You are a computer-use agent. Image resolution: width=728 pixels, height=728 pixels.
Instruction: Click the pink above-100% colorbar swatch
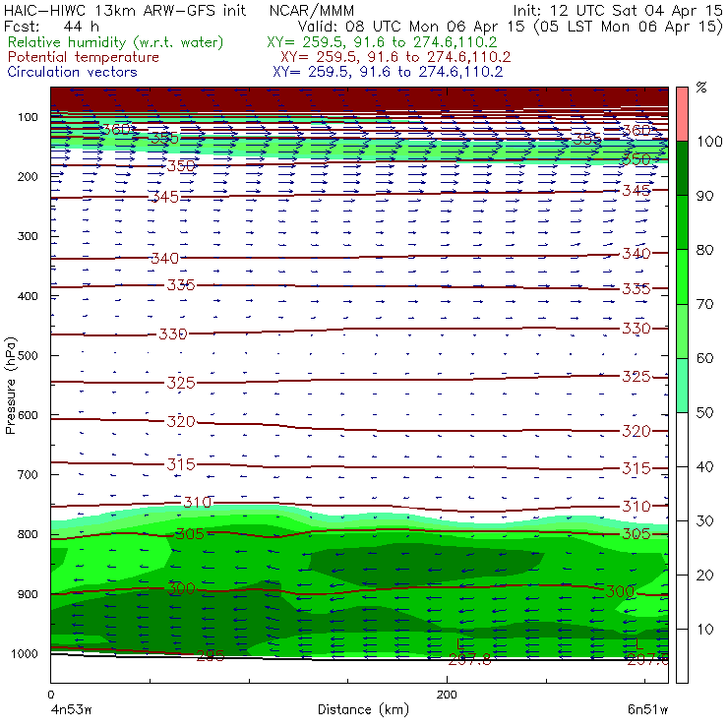[x=682, y=114]
